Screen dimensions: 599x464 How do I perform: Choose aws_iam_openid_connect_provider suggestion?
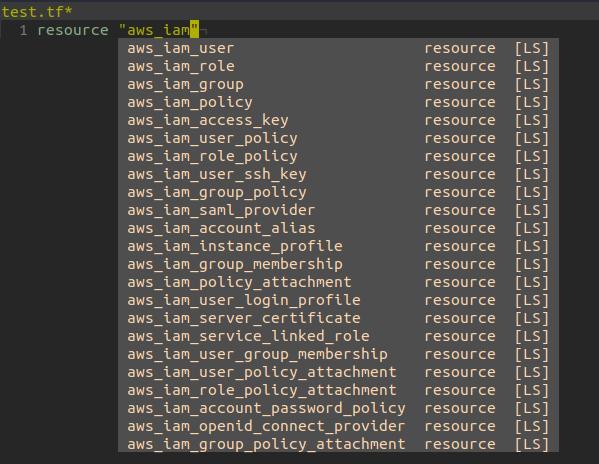338,426
